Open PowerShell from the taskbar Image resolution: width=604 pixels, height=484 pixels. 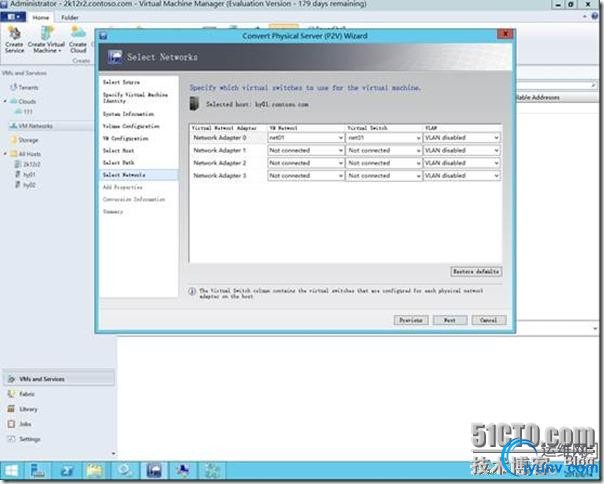[x=66, y=471]
